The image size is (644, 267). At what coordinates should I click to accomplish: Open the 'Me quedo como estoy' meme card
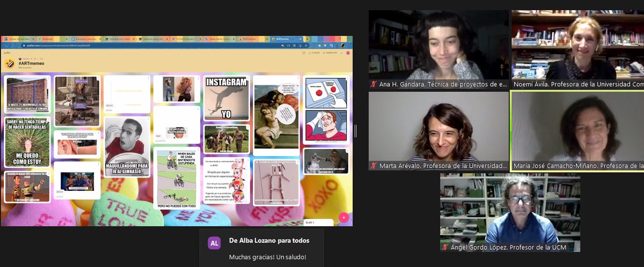point(27,142)
